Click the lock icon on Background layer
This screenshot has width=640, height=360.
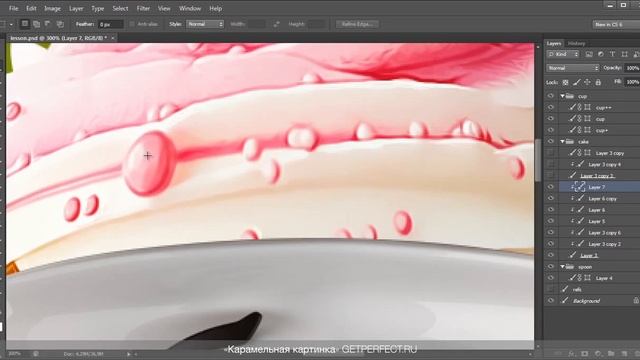pyautogui.click(x=636, y=300)
